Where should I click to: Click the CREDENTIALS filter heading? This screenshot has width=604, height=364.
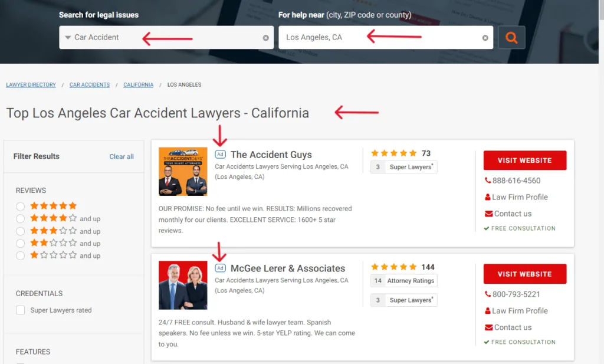(x=39, y=294)
